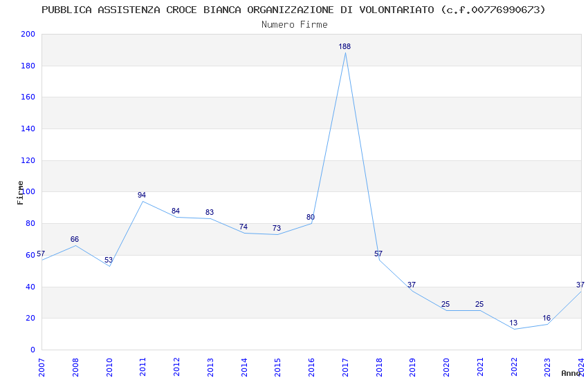Click the peak data label 188
The image size is (588, 380).
344,46
